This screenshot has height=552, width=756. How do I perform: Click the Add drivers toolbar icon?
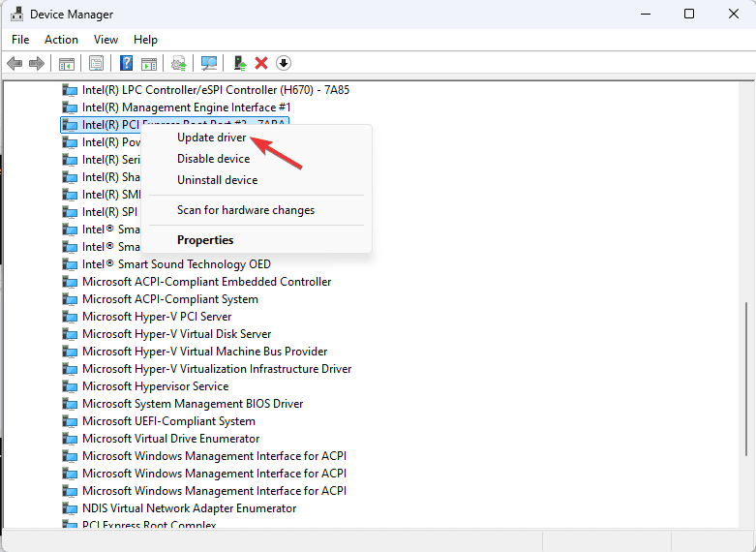click(240, 63)
